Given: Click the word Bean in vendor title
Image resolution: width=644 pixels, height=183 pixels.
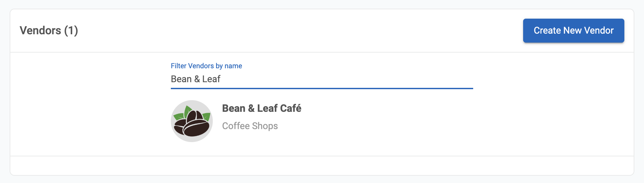Looking at the screenshot, I should (x=233, y=108).
